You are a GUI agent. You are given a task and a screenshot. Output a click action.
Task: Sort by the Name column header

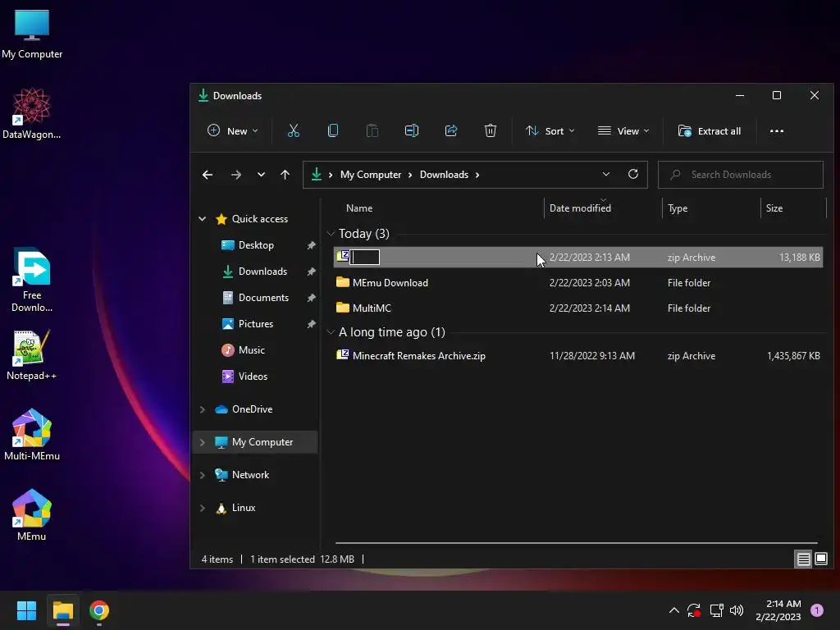tap(359, 208)
